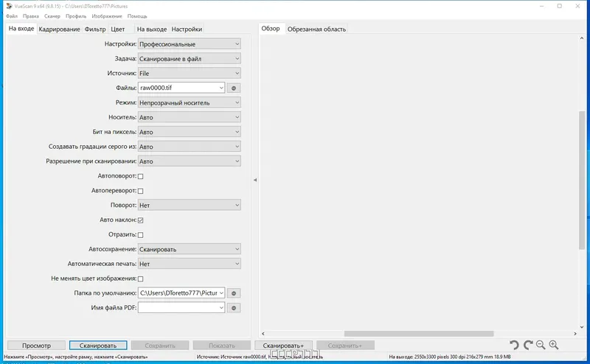Image resolution: width=590 pixels, height=364 pixels.
Task: Open the Помощь menu
Action: click(137, 16)
